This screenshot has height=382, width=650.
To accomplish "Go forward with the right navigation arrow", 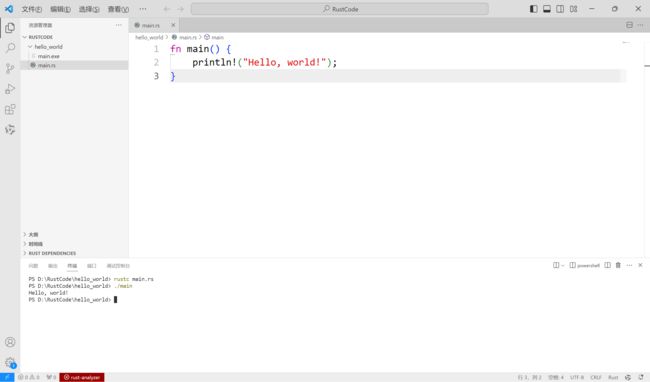I will point(180,9).
